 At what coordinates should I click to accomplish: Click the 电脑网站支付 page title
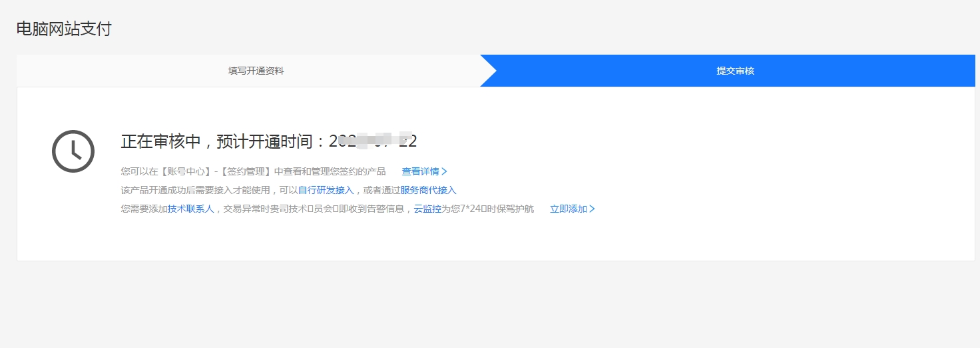(64, 29)
